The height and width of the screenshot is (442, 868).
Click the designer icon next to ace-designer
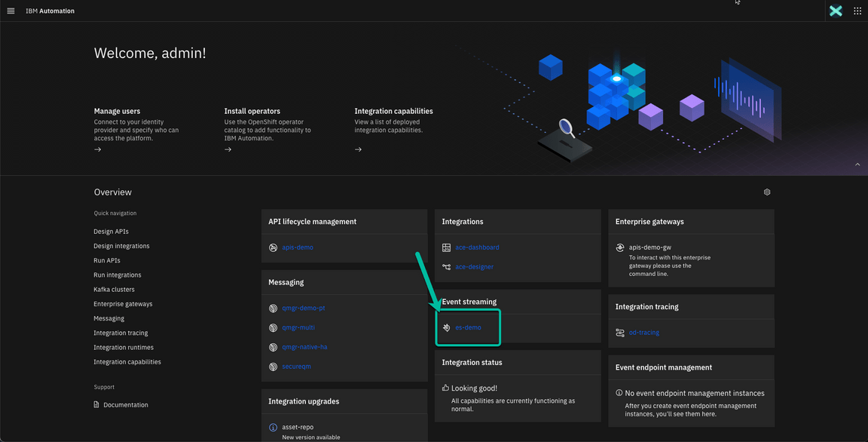(x=445, y=266)
